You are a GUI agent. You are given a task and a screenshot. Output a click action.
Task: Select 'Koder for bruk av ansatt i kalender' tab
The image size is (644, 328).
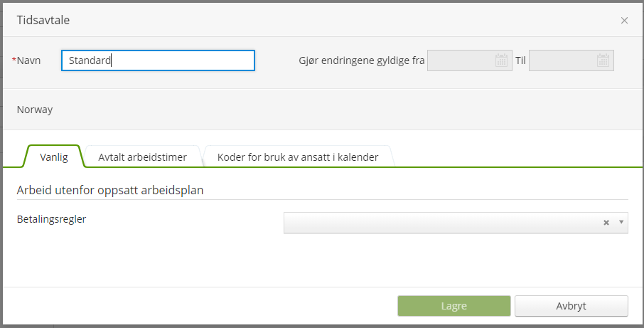click(298, 157)
